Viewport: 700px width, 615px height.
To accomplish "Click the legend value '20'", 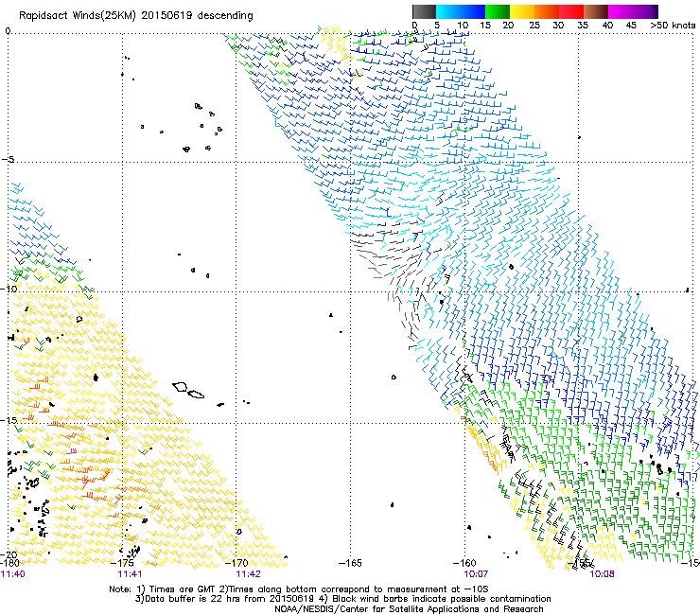I will click(509, 26).
